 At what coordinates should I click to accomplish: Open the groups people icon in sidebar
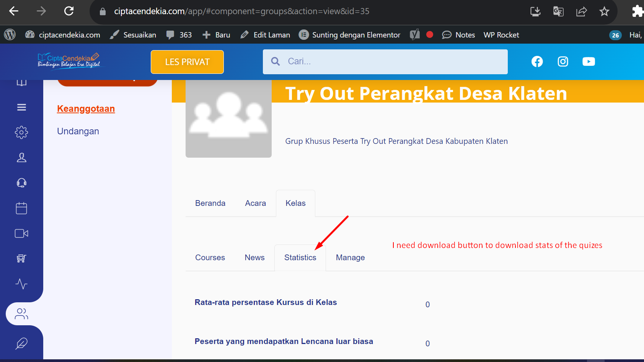(x=21, y=314)
